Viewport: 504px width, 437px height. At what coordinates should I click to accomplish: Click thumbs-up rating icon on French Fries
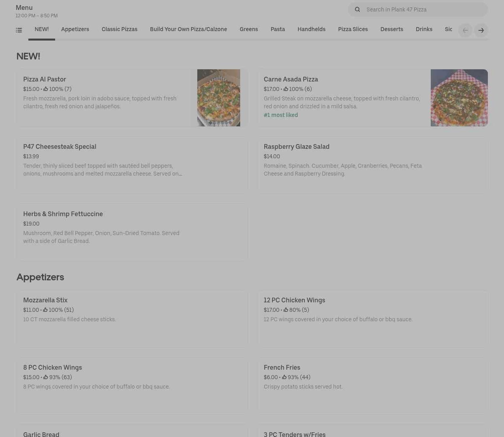pos(284,377)
